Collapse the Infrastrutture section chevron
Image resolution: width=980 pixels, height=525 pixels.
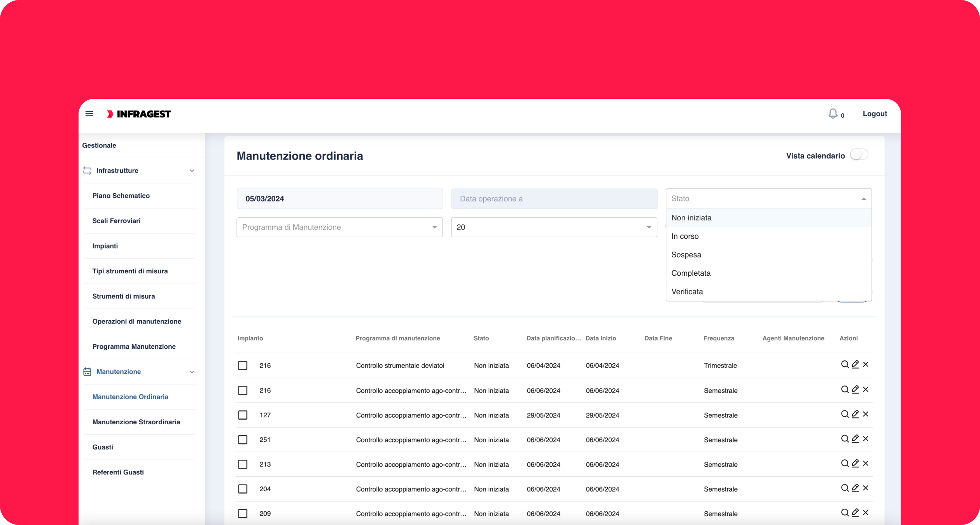192,171
